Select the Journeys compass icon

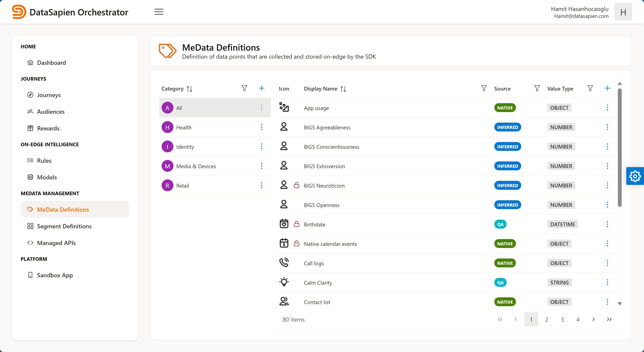pyautogui.click(x=30, y=95)
